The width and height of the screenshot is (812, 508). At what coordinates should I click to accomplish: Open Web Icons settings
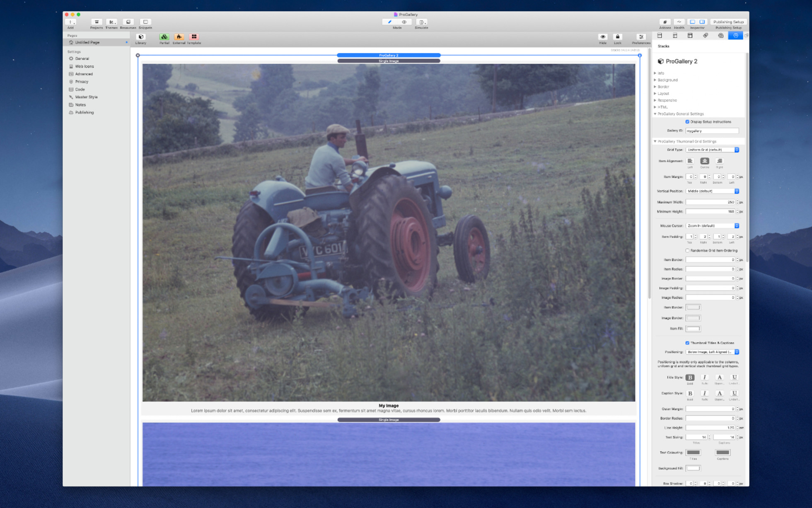[84, 66]
